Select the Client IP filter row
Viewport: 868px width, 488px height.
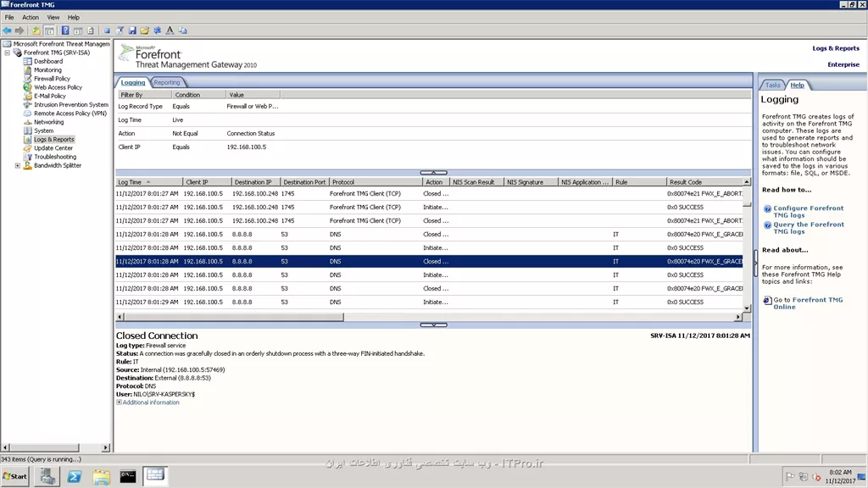coord(433,147)
